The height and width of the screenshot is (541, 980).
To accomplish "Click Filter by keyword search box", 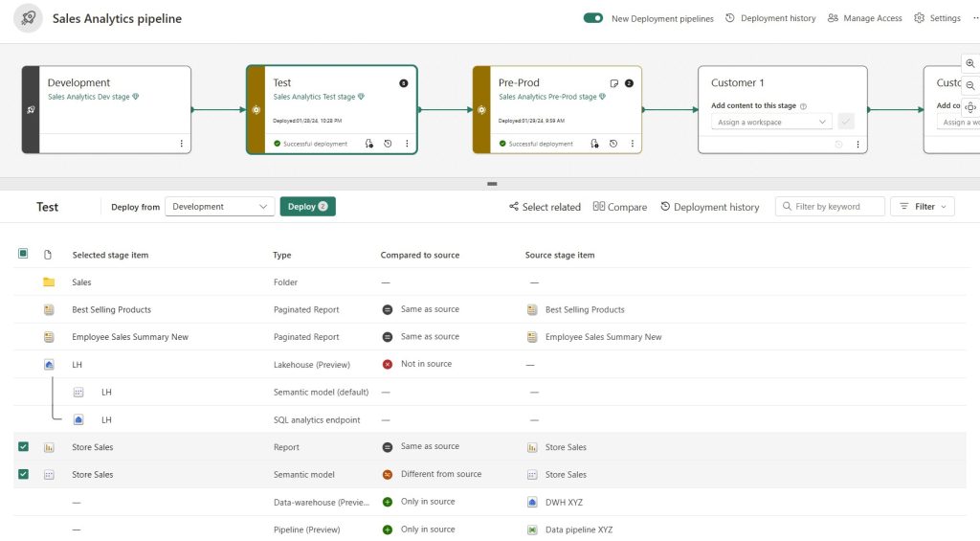I will [830, 207].
